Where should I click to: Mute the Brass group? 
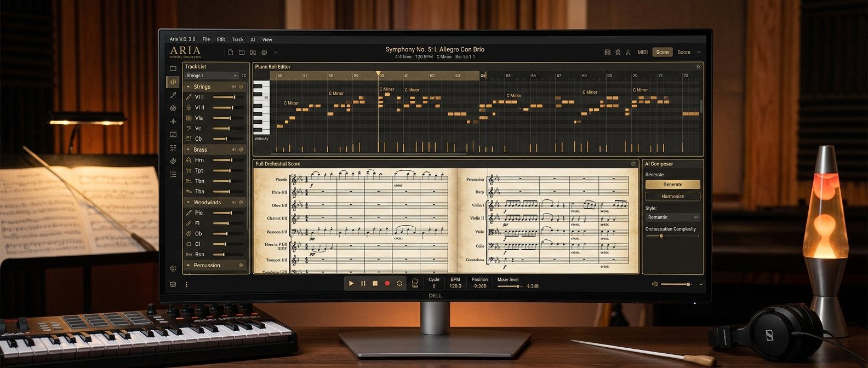click(x=234, y=150)
